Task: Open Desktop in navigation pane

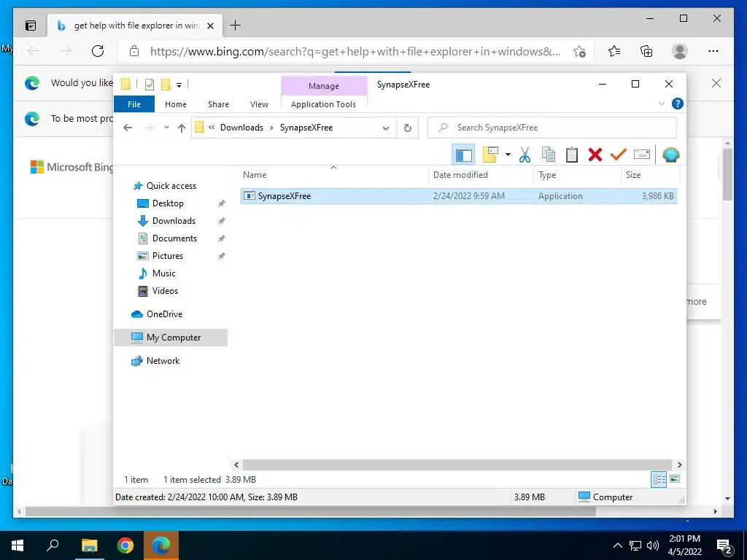Action: (168, 203)
